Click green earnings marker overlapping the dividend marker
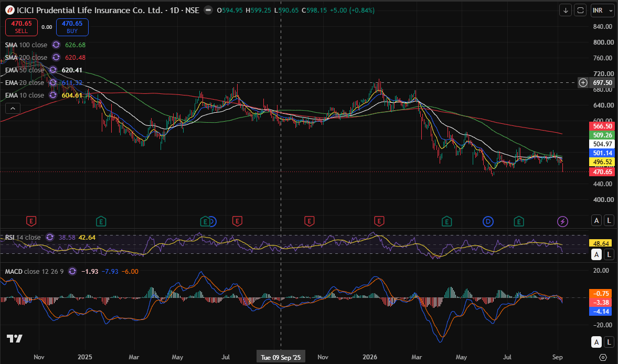Screen dimensions: 618x364 click(205, 221)
